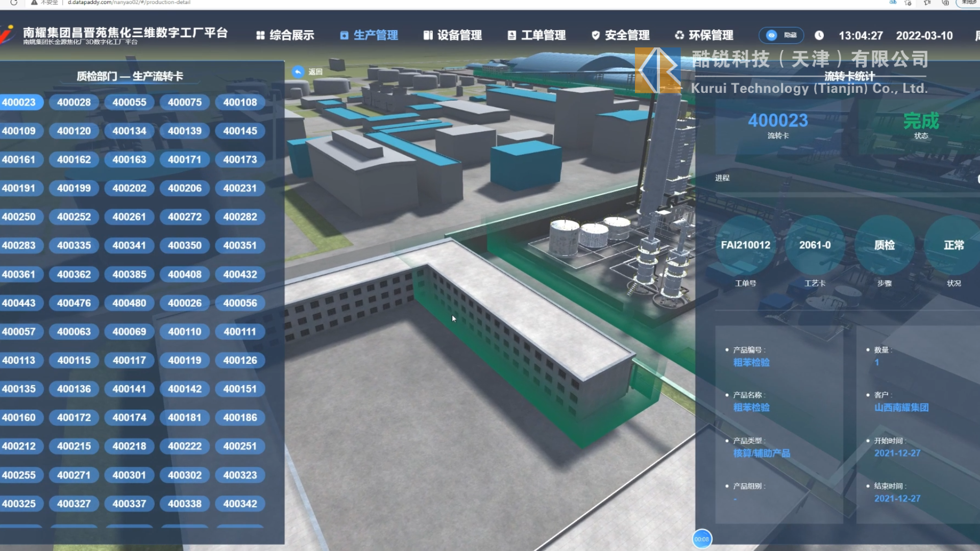Image resolution: width=980 pixels, height=551 pixels.
Task: Click the 综合展示 grid icon
Action: 260,35
